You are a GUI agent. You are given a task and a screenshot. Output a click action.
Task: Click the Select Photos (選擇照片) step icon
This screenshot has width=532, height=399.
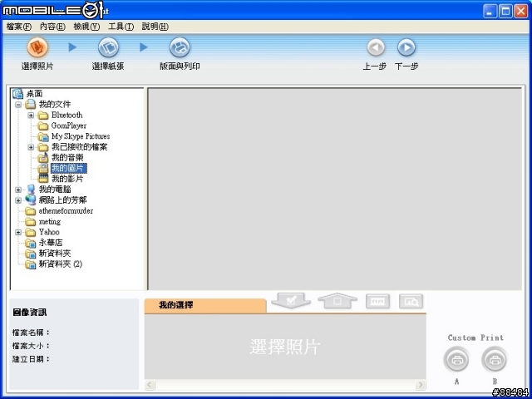pos(37,47)
